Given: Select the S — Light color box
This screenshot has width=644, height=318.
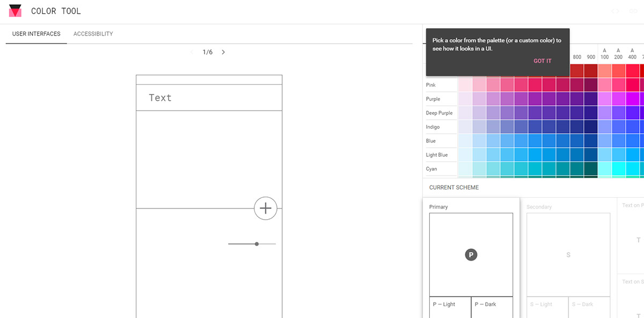Looking at the screenshot, I should pos(547,307).
